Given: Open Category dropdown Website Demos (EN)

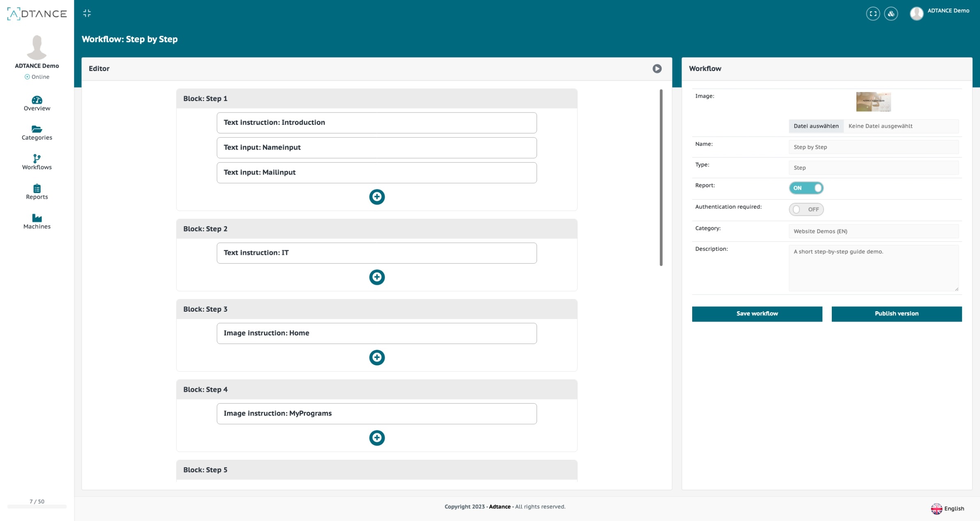Looking at the screenshot, I should 874,231.
